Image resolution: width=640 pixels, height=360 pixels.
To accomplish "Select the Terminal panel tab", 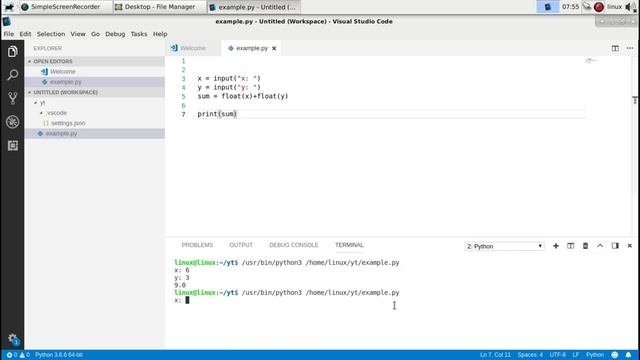I will pyautogui.click(x=349, y=245).
